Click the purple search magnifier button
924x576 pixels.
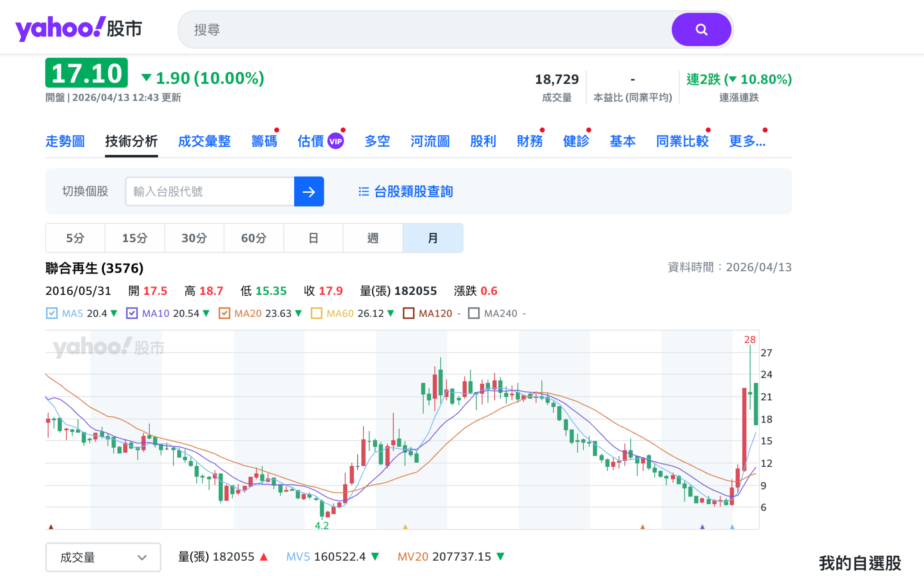tap(701, 30)
